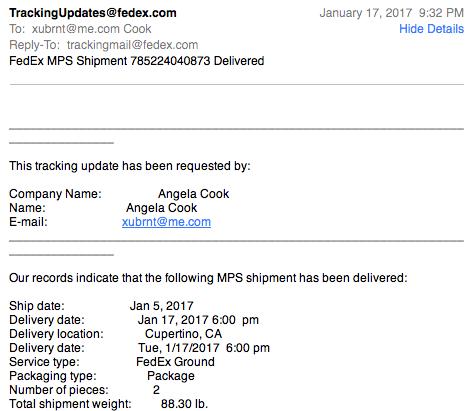
Task: Click the trackingmail@fedex.com reply-to address
Action: pyautogui.click(x=132, y=45)
